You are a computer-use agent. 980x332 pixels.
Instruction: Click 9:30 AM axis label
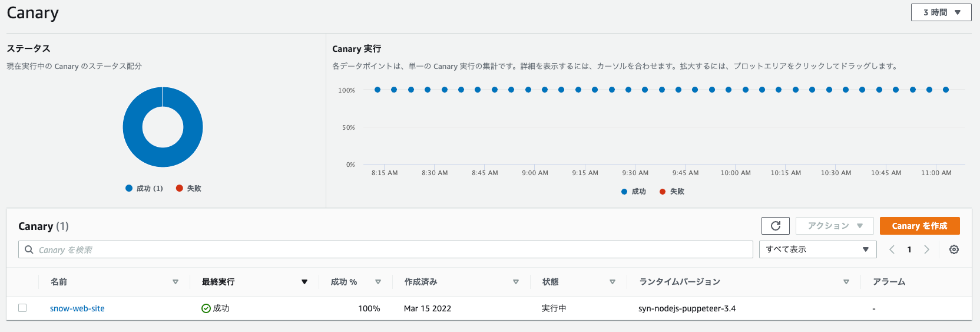coord(635,173)
